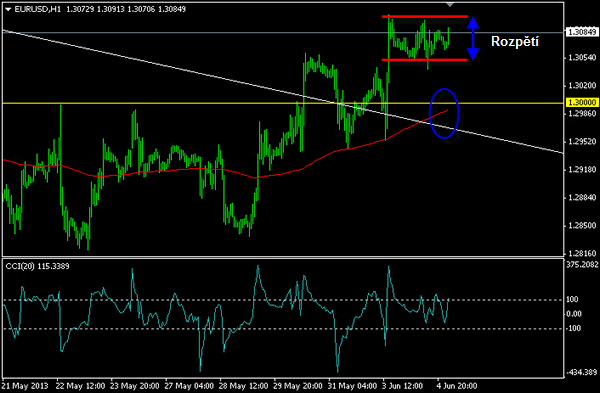Screen dimensions: 600x393
Task: Open the chart menu triangle beside EURUSD,H1
Action: (8, 10)
